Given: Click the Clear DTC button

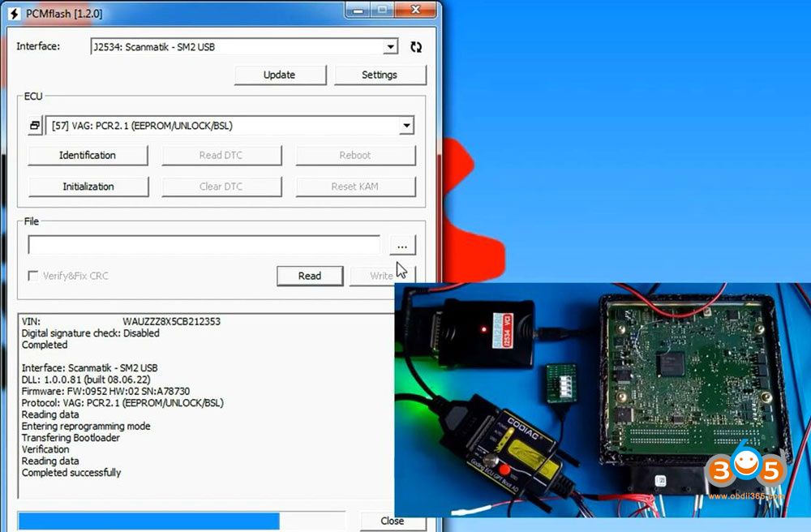Looking at the screenshot, I should click(x=221, y=187).
